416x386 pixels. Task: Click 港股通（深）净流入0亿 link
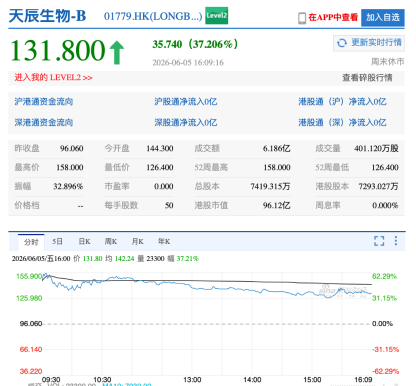point(342,122)
